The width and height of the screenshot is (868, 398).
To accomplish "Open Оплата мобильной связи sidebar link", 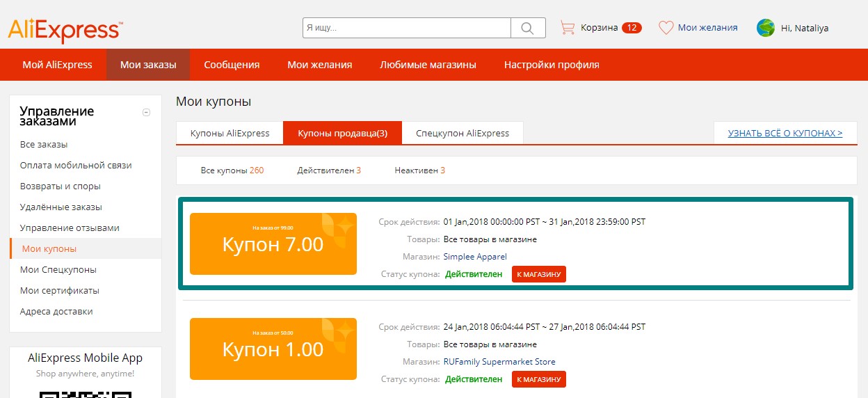I will [x=76, y=166].
